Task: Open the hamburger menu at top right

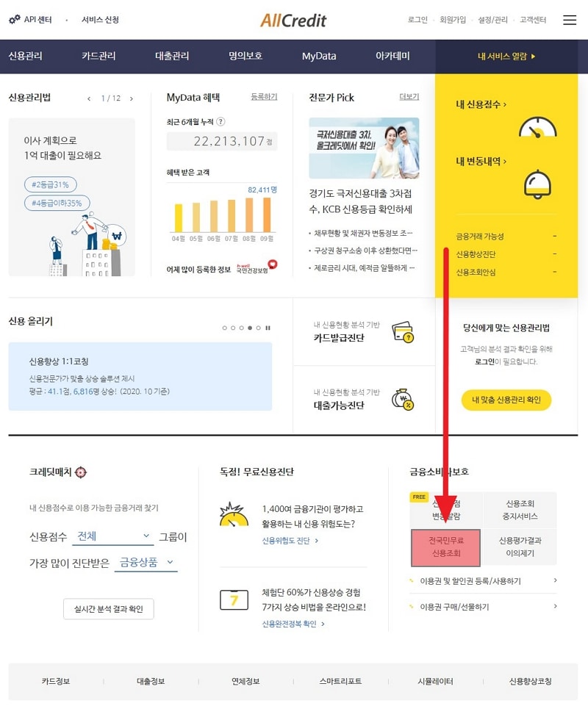Action: pyautogui.click(x=571, y=20)
